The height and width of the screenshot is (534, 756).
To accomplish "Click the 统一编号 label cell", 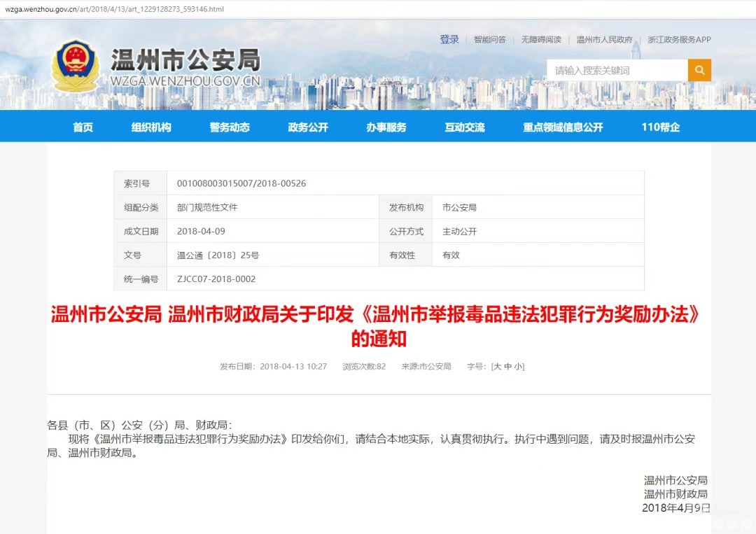I will tap(141, 279).
